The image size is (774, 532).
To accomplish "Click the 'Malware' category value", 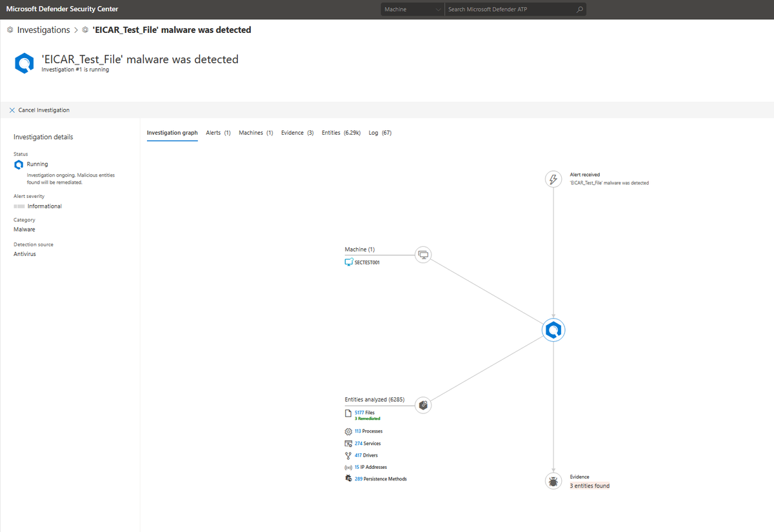I will click(25, 230).
